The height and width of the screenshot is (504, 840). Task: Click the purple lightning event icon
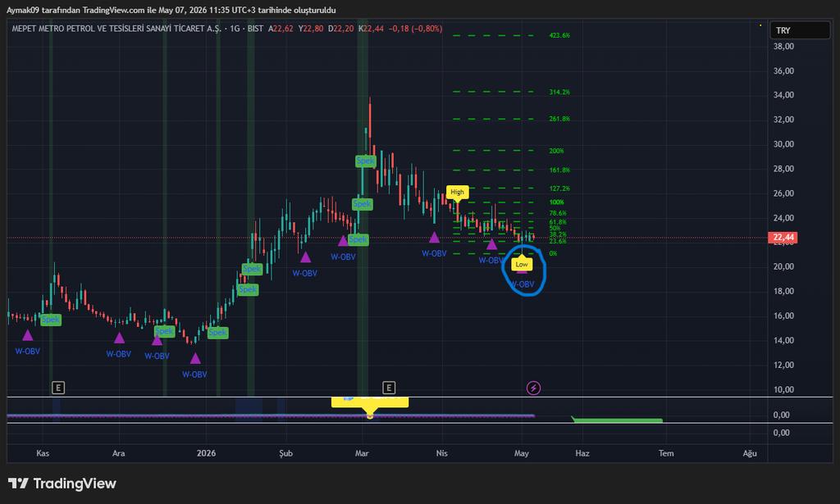(x=533, y=388)
